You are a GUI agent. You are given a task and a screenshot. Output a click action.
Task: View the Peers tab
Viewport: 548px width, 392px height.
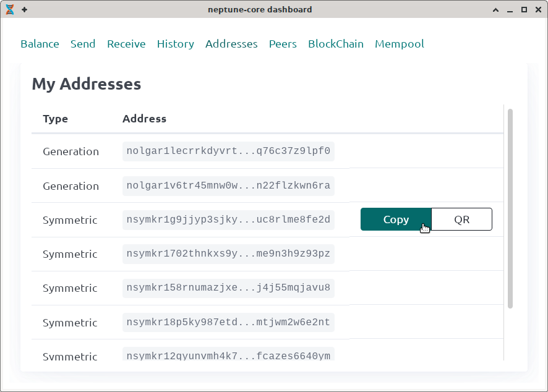coord(283,44)
